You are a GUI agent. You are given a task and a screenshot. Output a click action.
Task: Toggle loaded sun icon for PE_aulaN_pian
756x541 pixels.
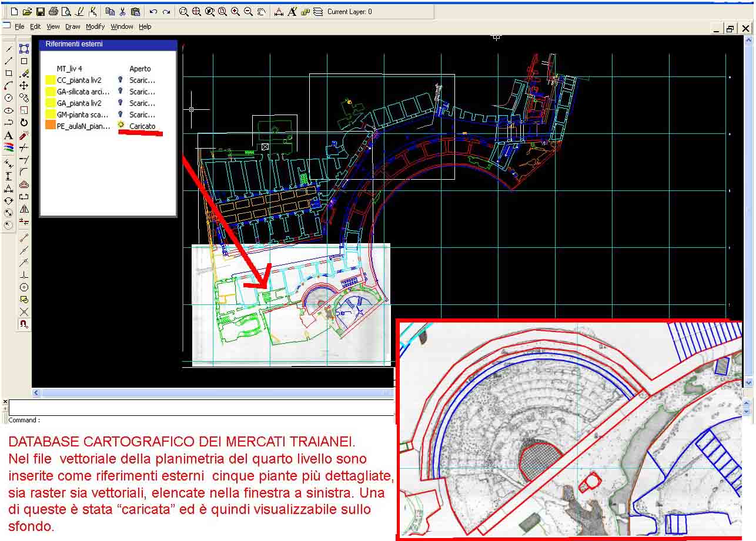(121, 126)
